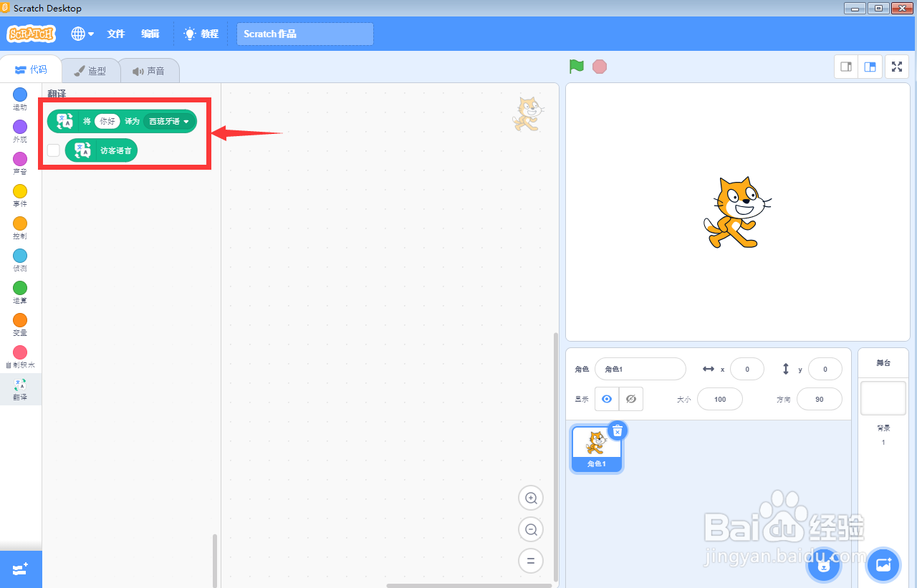Select the 变量 block category
This screenshot has width=917, height=588.
tap(20, 324)
